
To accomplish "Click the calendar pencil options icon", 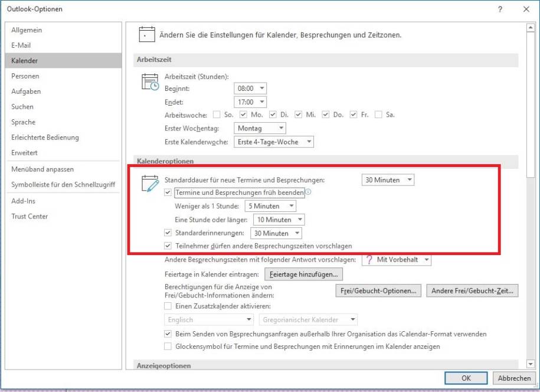I will pyautogui.click(x=150, y=184).
